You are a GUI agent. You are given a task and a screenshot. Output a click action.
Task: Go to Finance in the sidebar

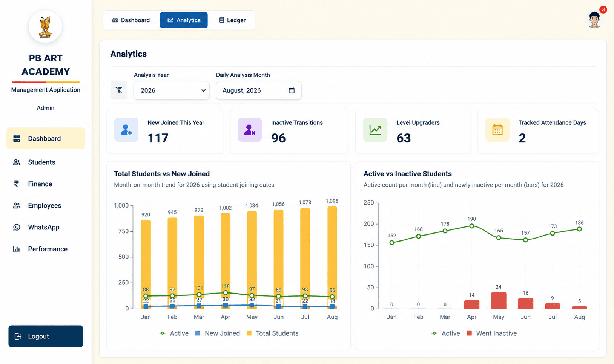[x=46, y=184]
